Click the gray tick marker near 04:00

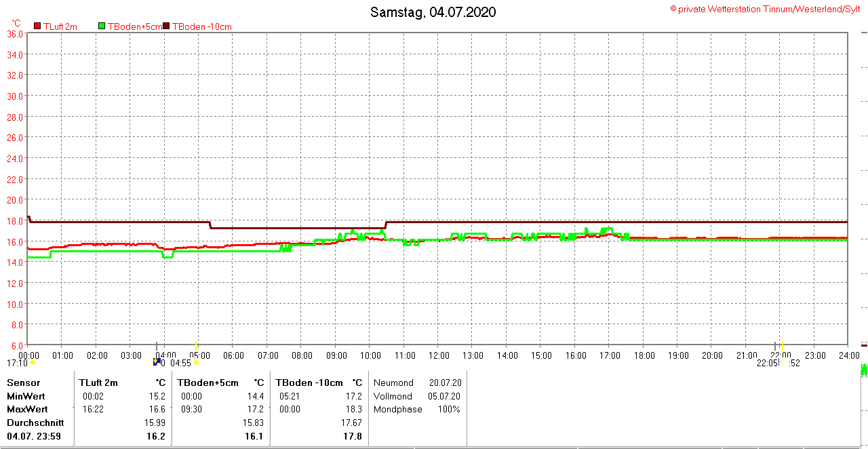click(x=157, y=346)
